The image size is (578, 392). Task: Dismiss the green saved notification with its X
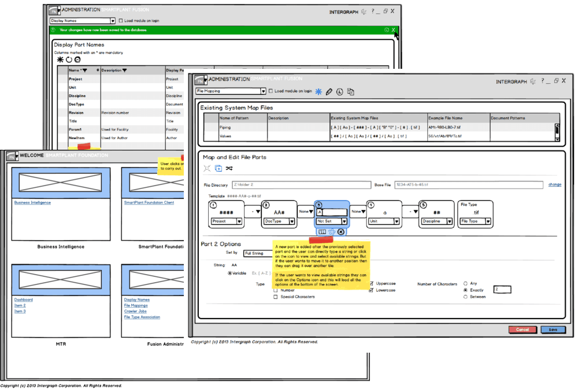click(x=393, y=30)
